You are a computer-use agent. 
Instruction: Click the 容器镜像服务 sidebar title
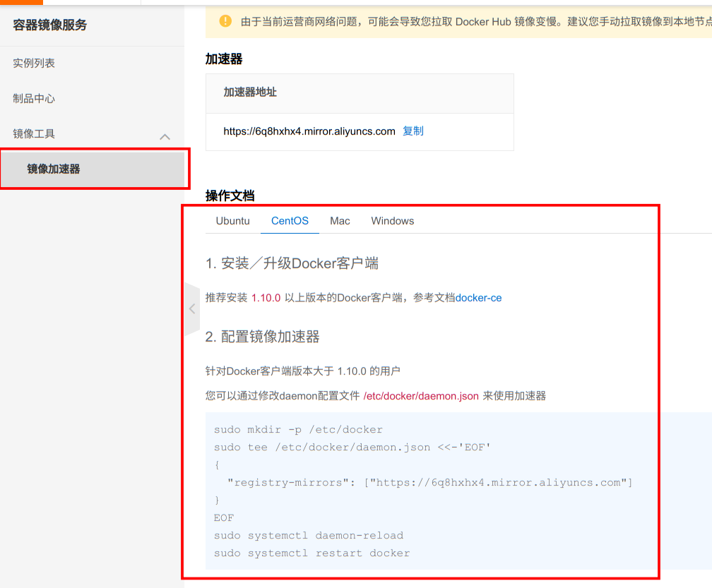pos(50,25)
